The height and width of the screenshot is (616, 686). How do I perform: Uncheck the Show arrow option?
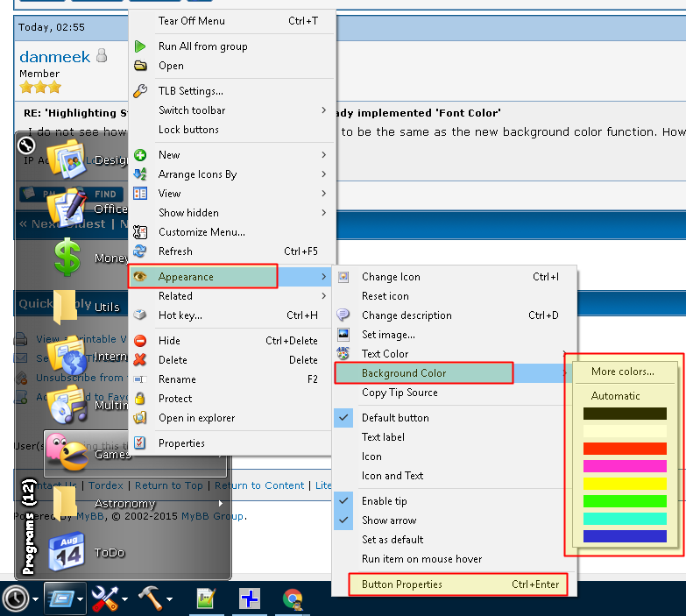tap(388, 520)
